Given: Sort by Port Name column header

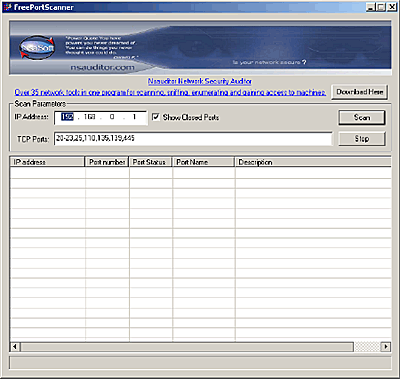Looking at the screenshot, I should coord(203,162).
